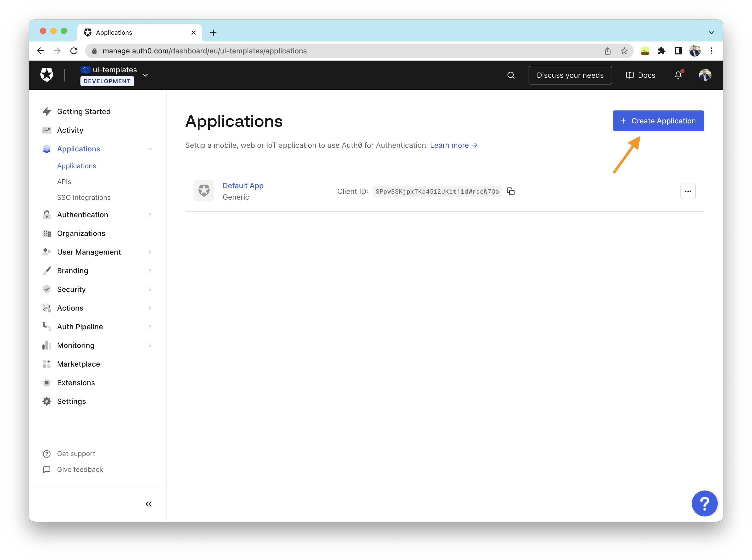Click the three-dots menu for Default App

coord(688,191)
